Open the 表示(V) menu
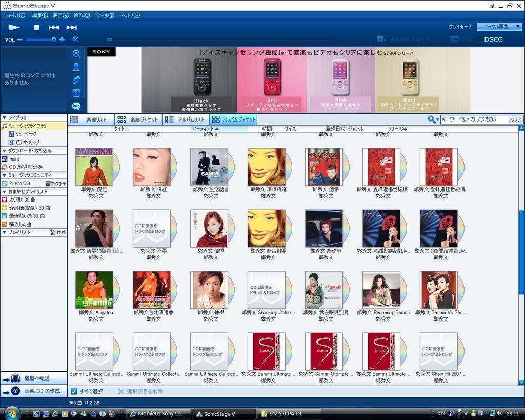525x420 pixels. (x=60, y=15)
